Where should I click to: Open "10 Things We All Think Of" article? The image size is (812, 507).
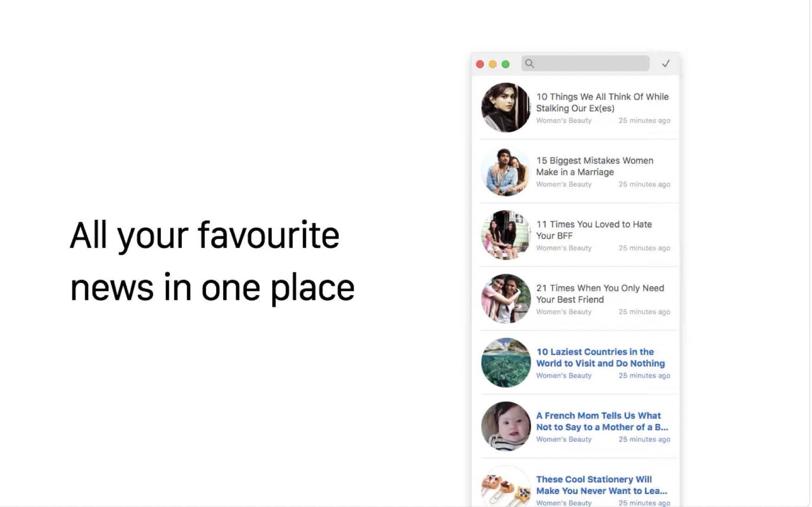602,102
